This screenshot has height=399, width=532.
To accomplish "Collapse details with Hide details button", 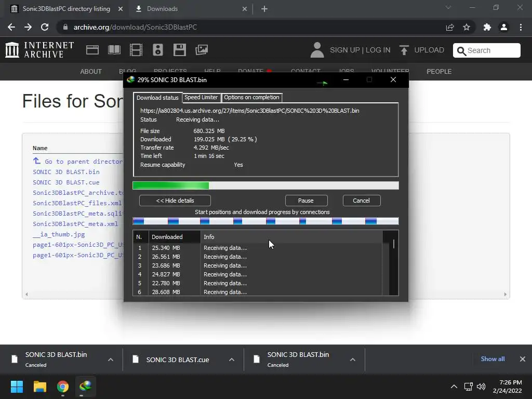I will 175,201.
